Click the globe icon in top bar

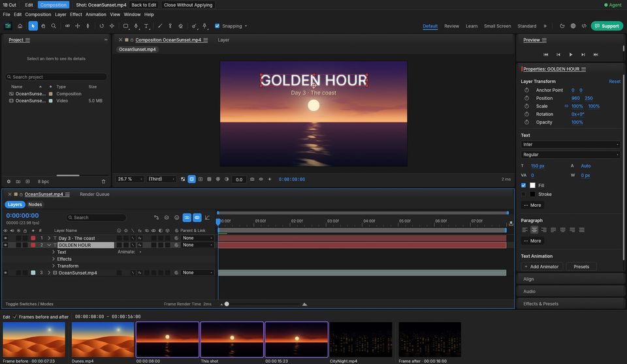click(573, 26)
